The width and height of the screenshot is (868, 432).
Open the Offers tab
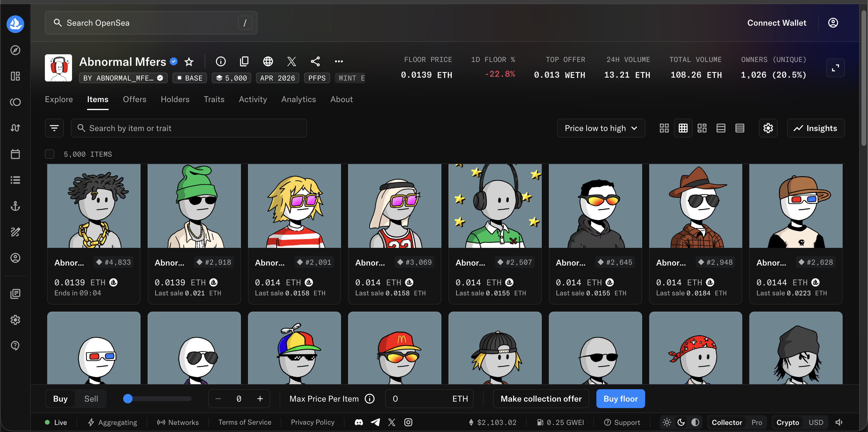134,99
